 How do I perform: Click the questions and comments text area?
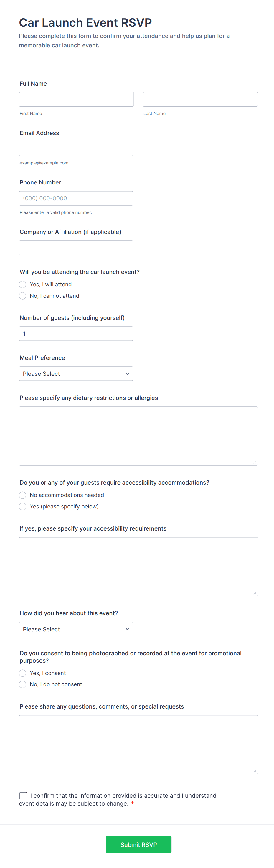click(x=138, y=745)
